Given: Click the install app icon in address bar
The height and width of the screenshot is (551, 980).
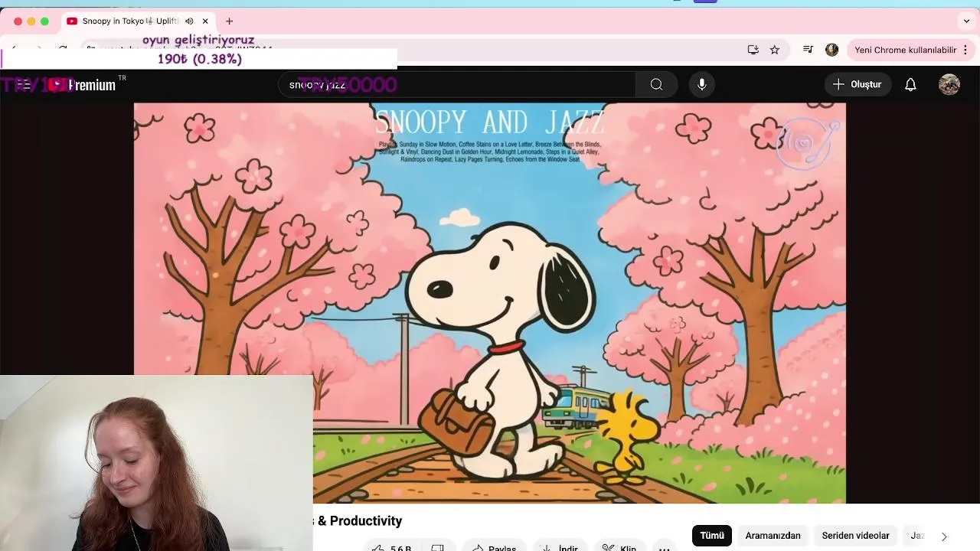Looking at the screenshot, I should pos(753,50).
